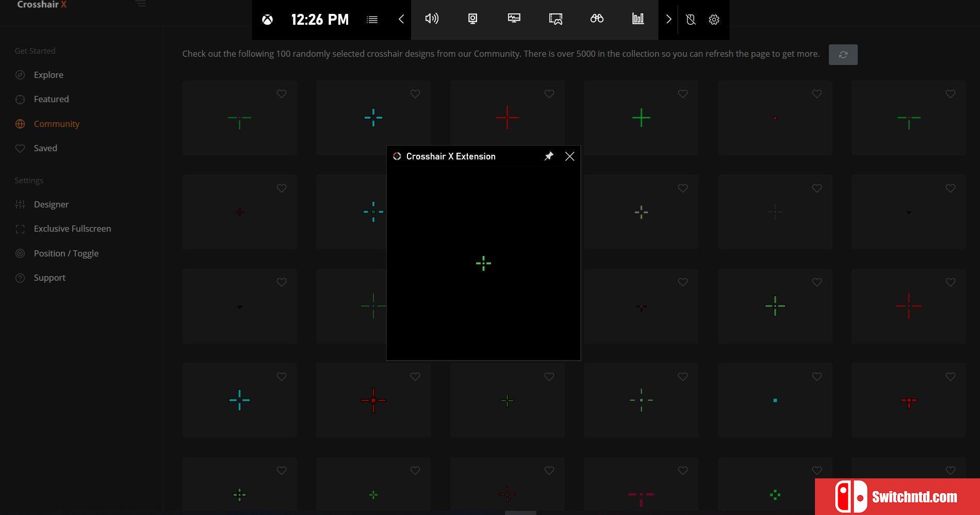Select the first row cyan dashed crosshair
Viewport: 980px width, 515px height.
pyautogui.click(x=373, y=118)
